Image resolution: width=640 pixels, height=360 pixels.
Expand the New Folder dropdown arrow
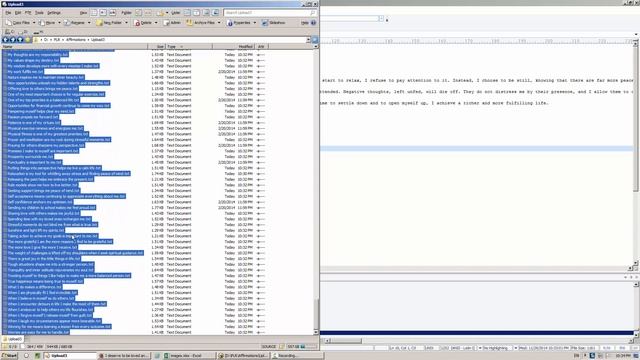click(x=126, y=23)
